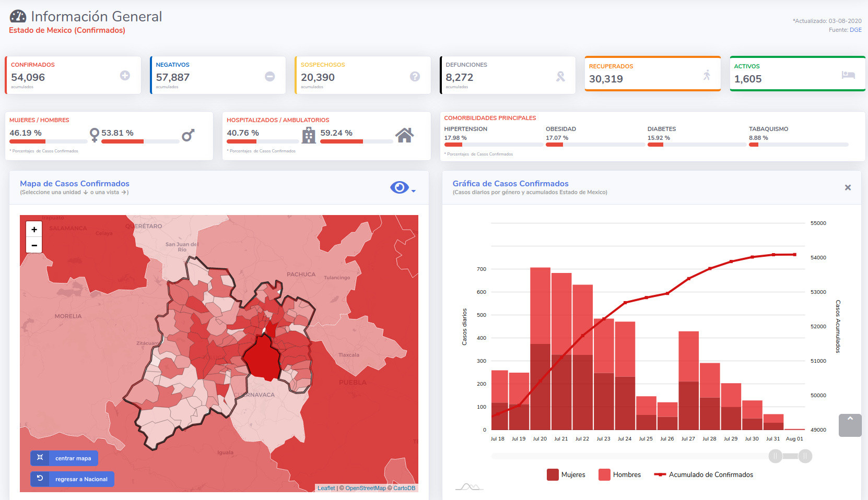Click the 46.19 % mujeres percentage

point(26,133)
